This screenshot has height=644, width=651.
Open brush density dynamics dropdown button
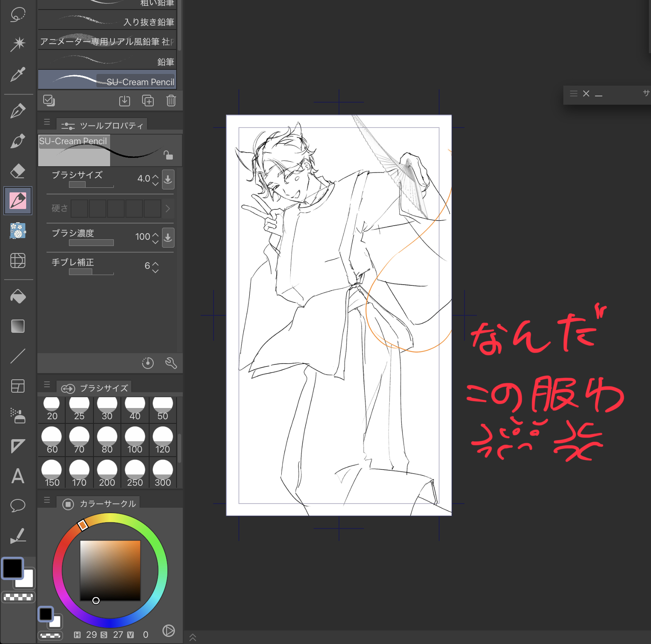pos(168,238)
